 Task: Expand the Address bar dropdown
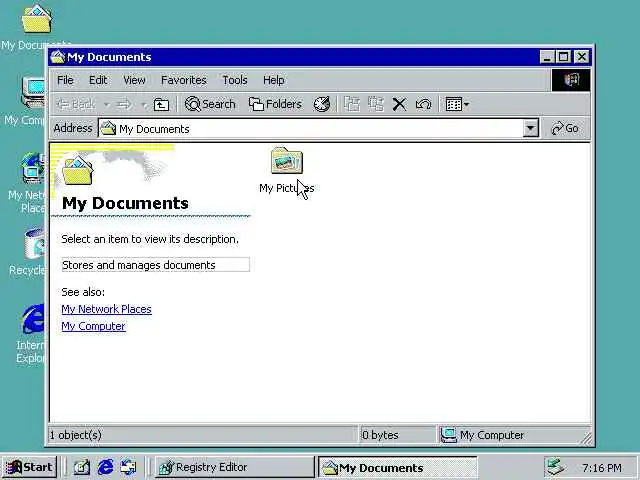530,129
